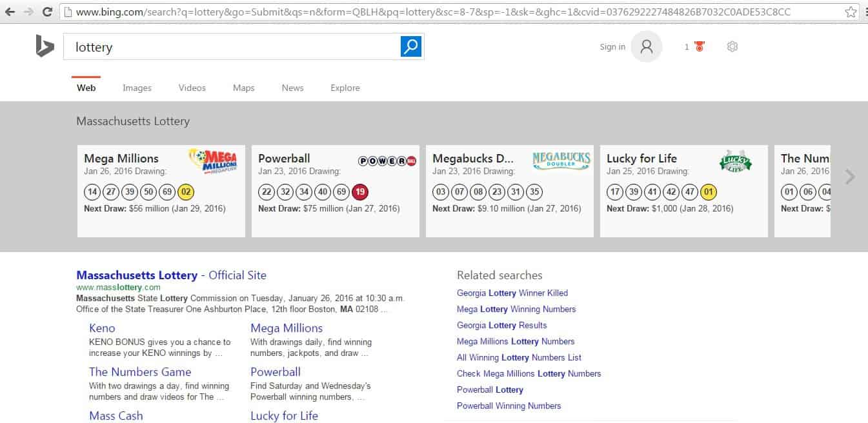Viewport: 868px width, 423px height.
Task: Open the user profile avatar icon
Action: click(647, 46)
